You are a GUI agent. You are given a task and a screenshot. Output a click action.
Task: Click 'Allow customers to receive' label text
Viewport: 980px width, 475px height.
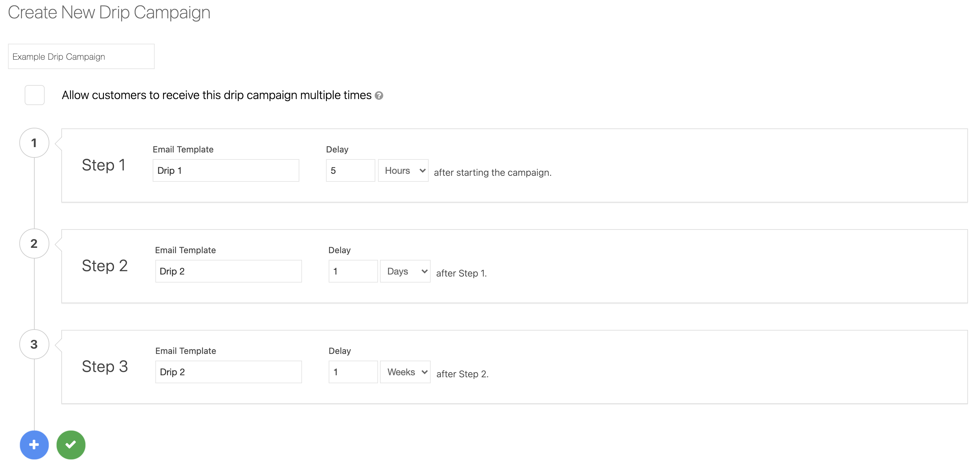[x=216, y=95]
